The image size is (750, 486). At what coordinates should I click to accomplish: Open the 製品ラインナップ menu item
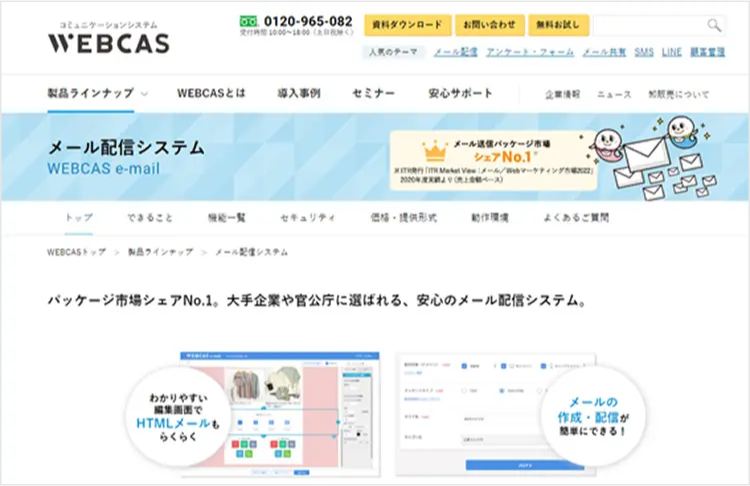pos(91,93)
